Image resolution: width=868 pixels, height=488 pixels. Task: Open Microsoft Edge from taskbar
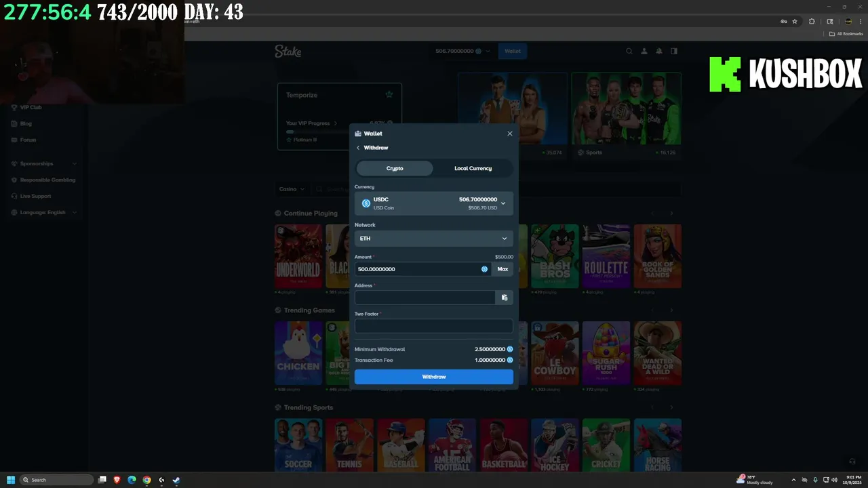coord(132,480)
